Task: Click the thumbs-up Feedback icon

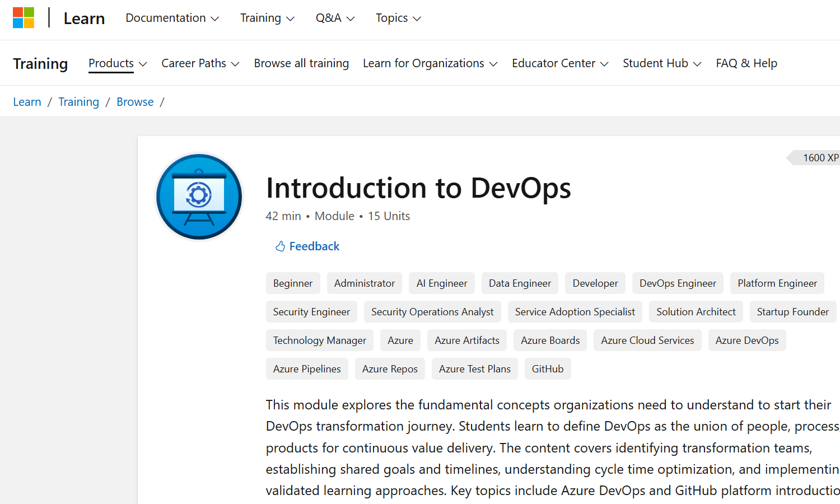Action: [280, 246]
